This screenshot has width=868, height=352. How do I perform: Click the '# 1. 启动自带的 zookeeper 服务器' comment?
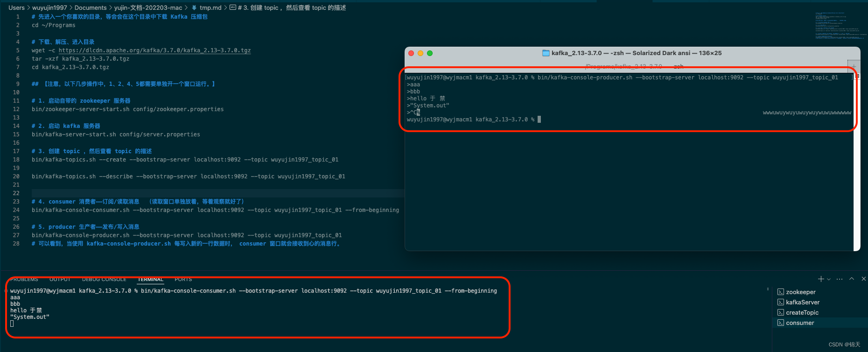(x=81, y=101)
